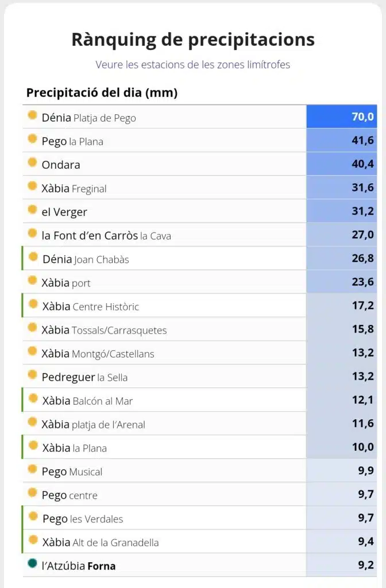Click the yellow dot beside Dénia Platja de Pego
Image resolution: width=386 pixels, height=588 pixels.
32,115
